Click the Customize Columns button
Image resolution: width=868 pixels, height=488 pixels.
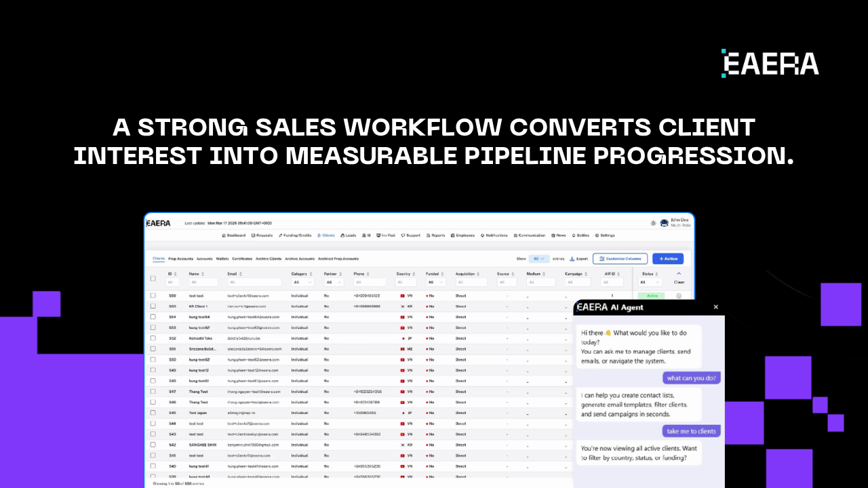tap(620, 258)
